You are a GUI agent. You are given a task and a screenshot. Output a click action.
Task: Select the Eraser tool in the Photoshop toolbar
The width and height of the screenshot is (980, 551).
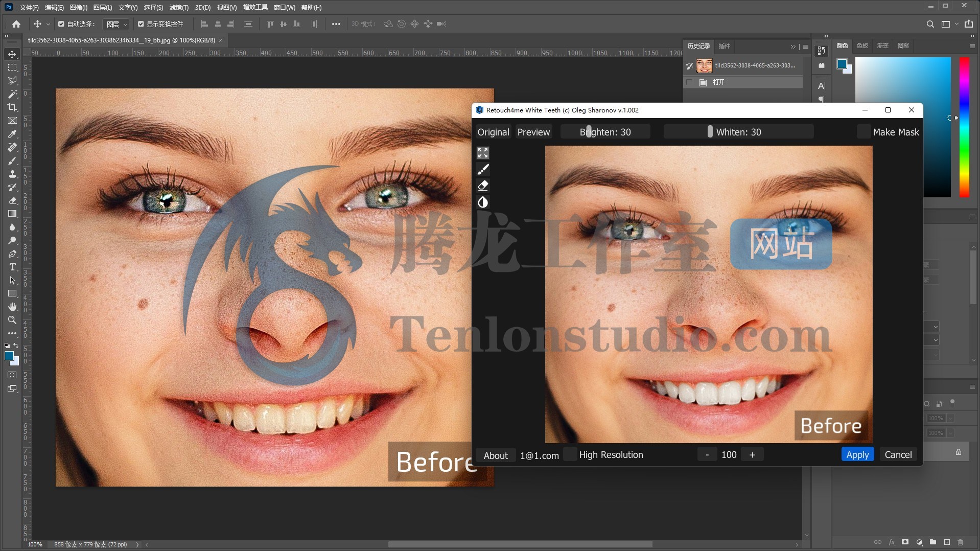[12, 200]
